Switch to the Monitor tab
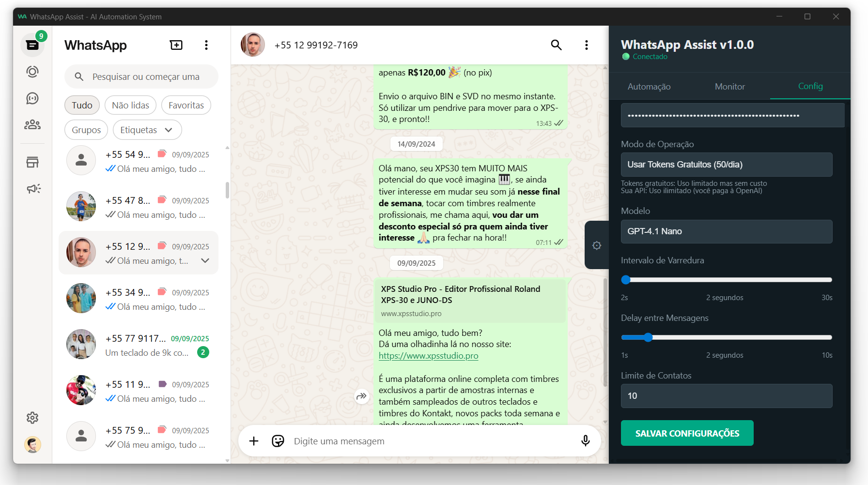 pyautogui.click(x=729, y=87)
